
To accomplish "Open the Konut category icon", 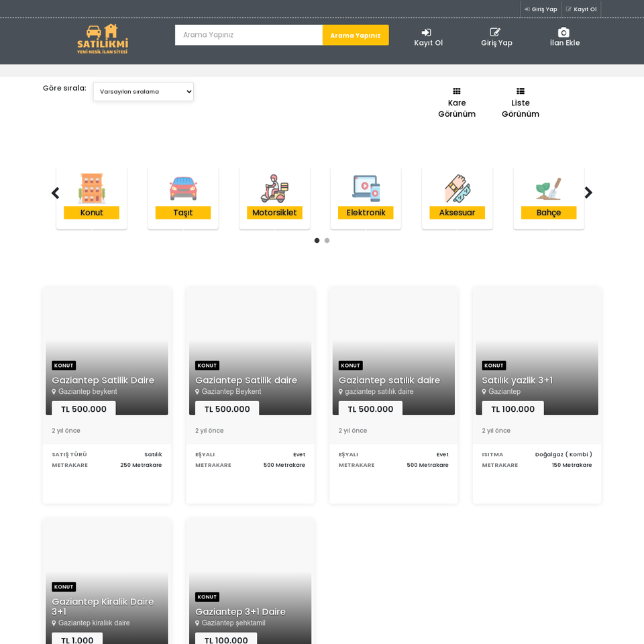I will point(91,189).
